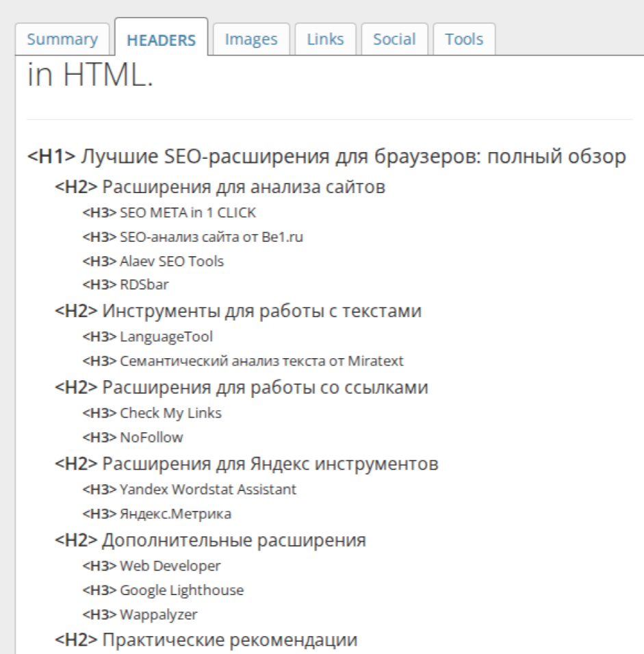The width and height of the screenshot is (644, 654).
Task: Click H3 'Alaev SEO Tools'
Action: pyautogui.click(x=153, y=261)
